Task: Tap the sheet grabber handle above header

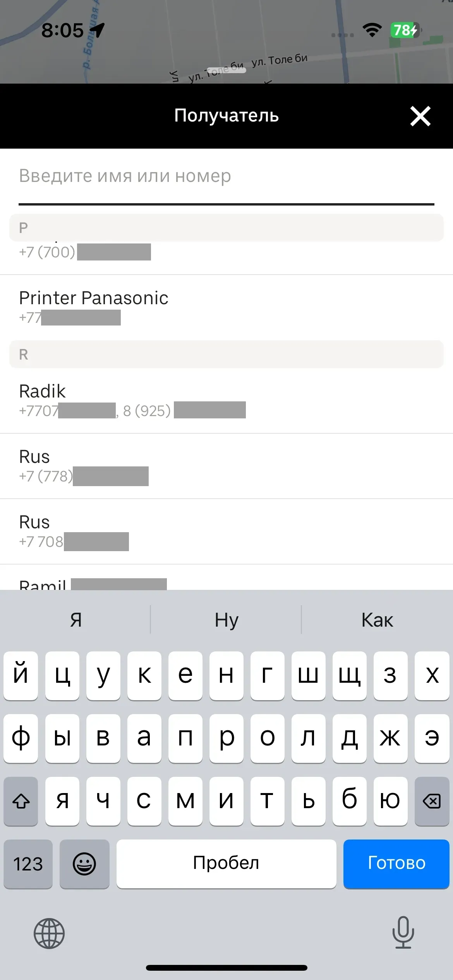Action: (226, 70)
